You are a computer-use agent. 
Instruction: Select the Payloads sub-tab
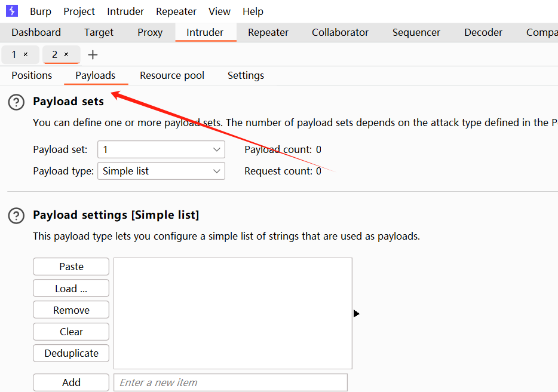[x=96, y=75]
